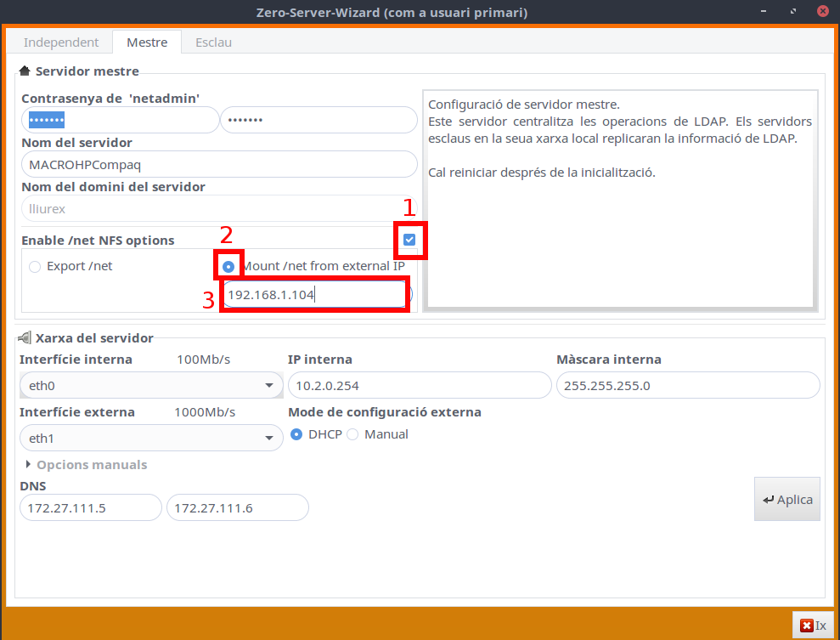The image size is (840, 640).
Task: Click the Aplica button
Action: (786, 499)
